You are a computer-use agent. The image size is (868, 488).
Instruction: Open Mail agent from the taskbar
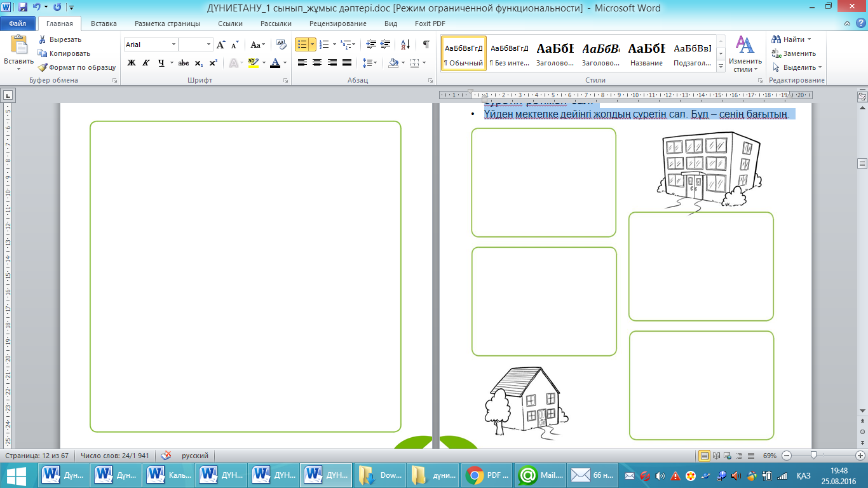pos(539,475)
